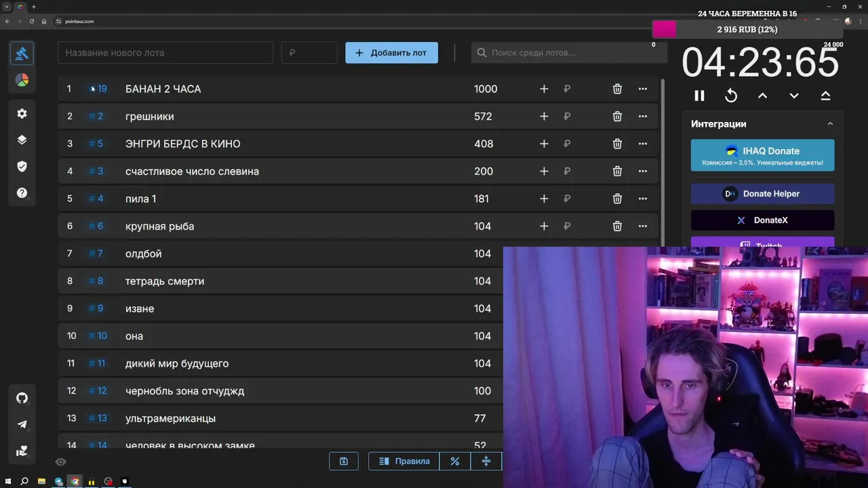Pause the auction timer
Image resolution: width=868 pixels, height=488 pixels.
coord(699,96)
